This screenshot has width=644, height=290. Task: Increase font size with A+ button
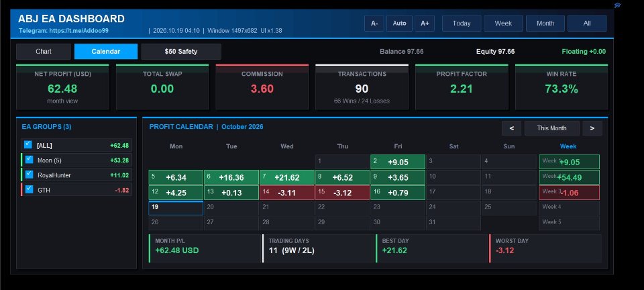click(x=425, y=23)
